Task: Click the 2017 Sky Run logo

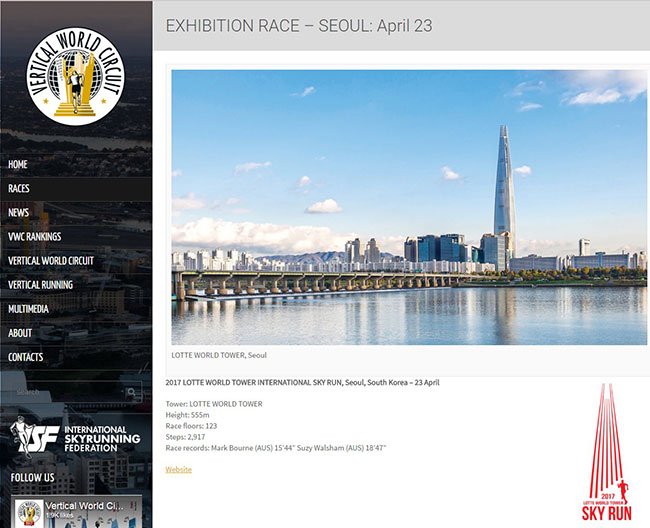Action: 607,452
